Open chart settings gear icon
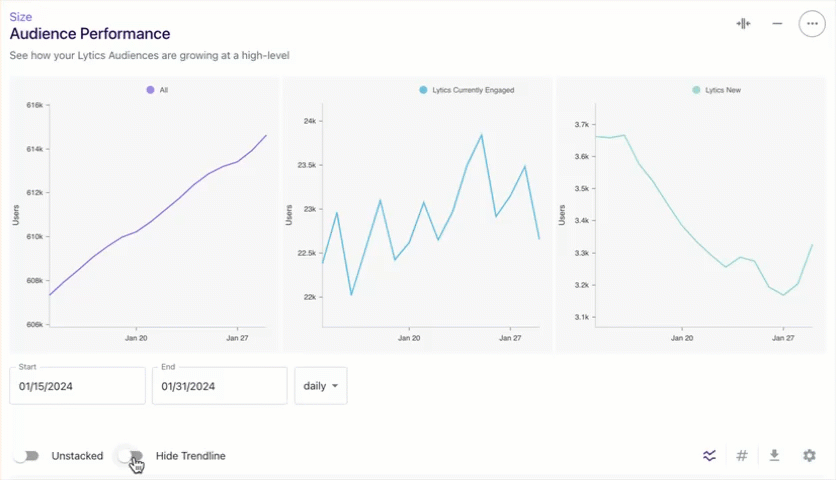The height and width of the screenshot is (480, 836). [x=809, y=455]
